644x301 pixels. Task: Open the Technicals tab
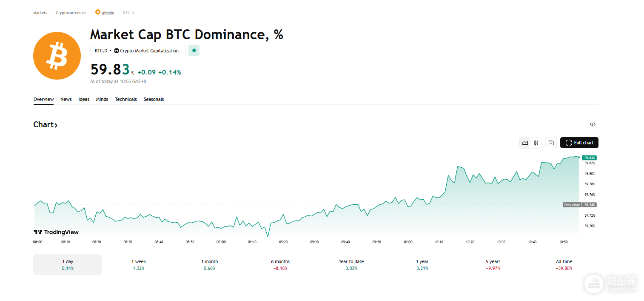[x=126, y=99]
